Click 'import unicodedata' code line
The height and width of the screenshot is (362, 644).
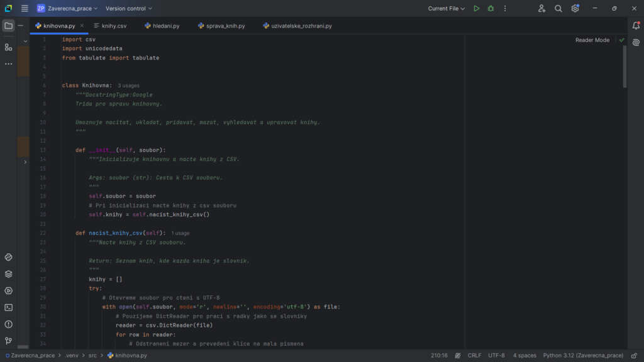(x=92, y=48)
